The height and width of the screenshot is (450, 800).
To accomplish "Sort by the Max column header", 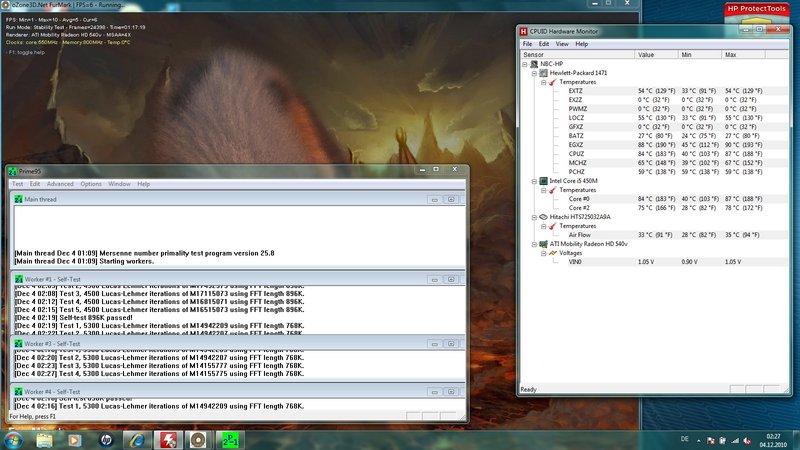I will point(743,55).
